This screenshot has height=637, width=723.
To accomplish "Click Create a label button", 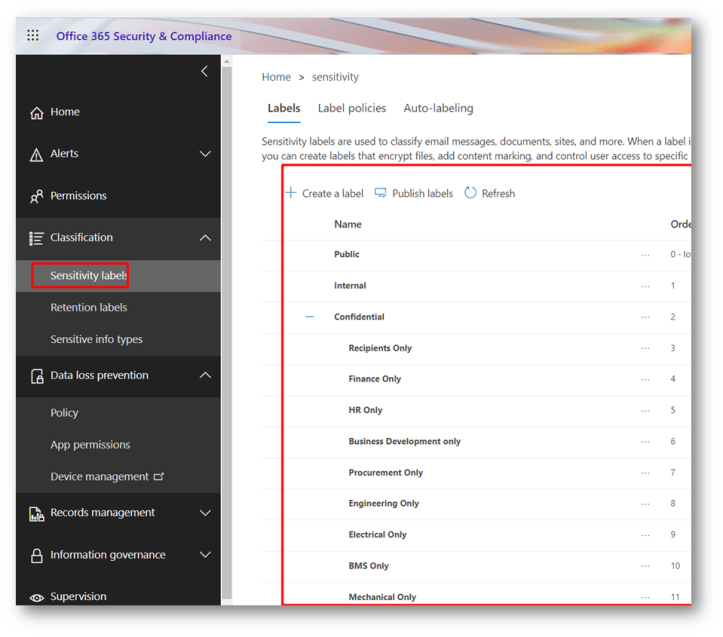I will tap(324, 193).
